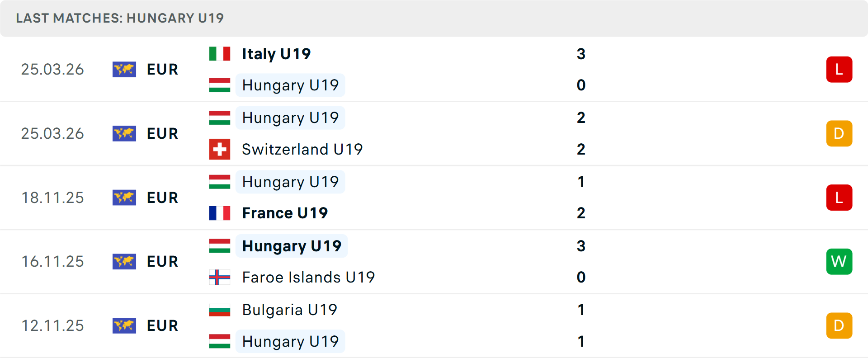Click the Switzerland U19 flag icon

coord(219,149)
